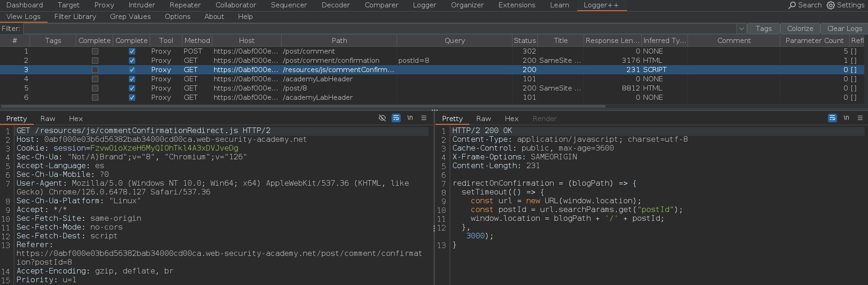The image size is (868, 285).
Task: Click the Clear Logs button
Action: pyautogui.click(x=844, y=29)
